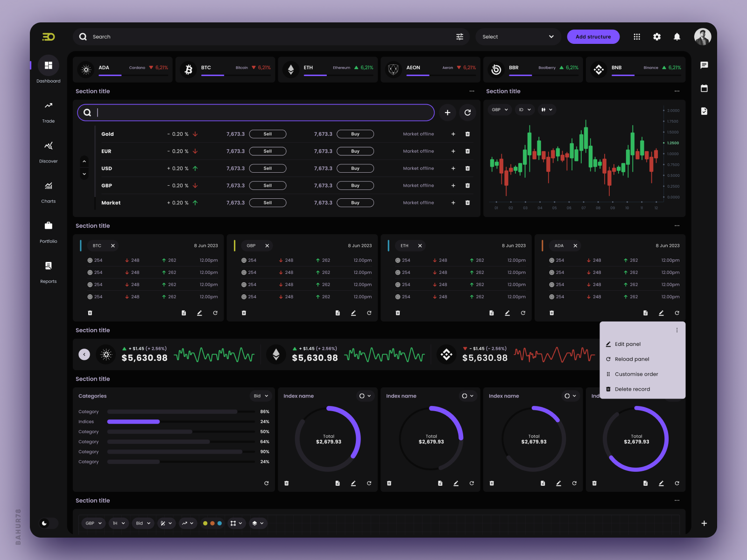
Task: Click the notification bell icon
Action: [x=677, y=36]
